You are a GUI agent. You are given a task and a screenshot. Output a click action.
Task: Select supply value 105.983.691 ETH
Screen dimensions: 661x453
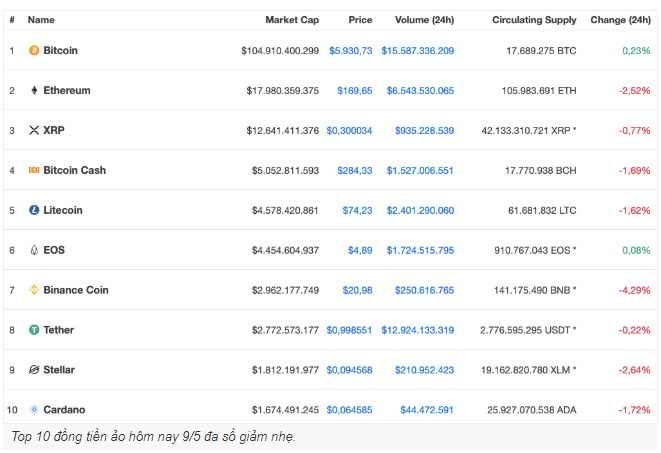tap(539, 91)
